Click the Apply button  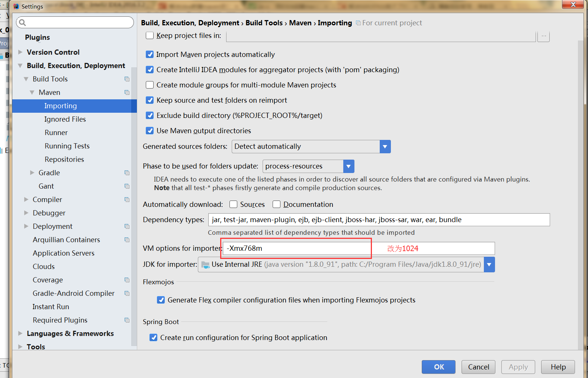click(x=518, y=367)
